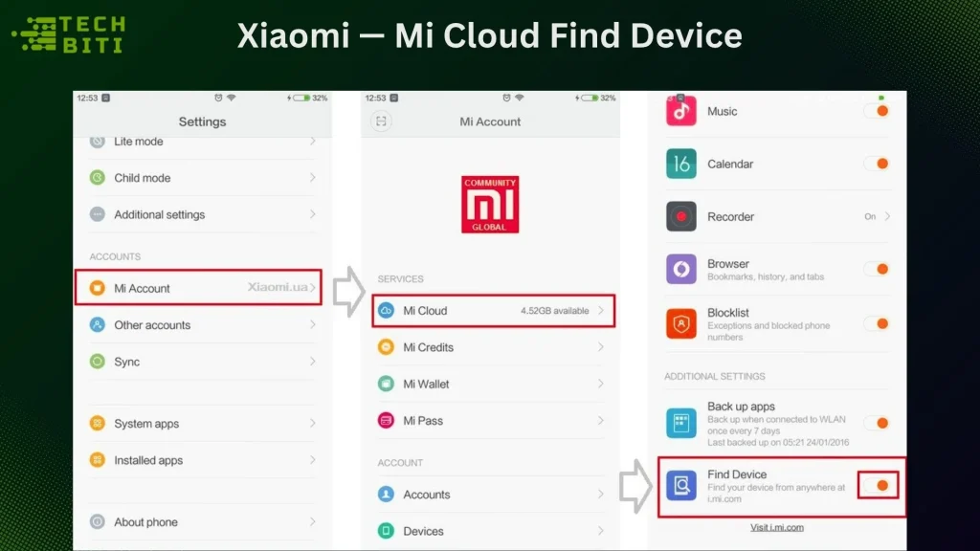Open the Mi Account settings entry

point(198,288)
